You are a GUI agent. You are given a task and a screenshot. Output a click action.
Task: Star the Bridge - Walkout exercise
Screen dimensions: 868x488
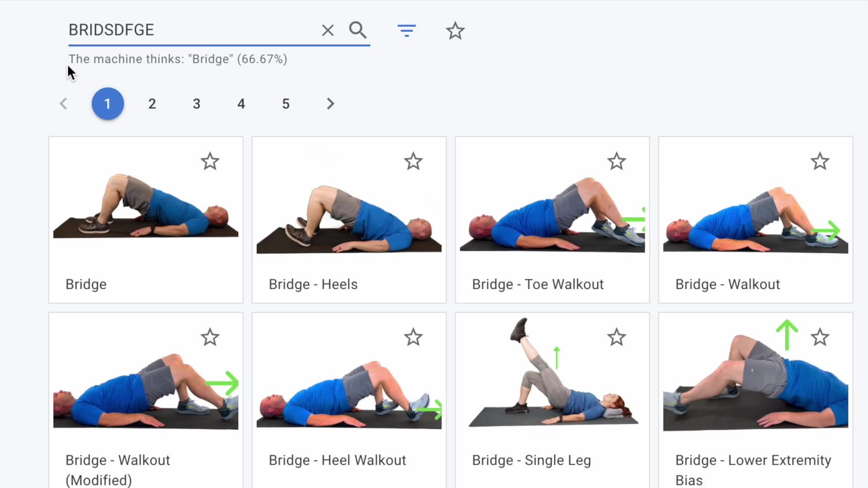coord(820,161)
